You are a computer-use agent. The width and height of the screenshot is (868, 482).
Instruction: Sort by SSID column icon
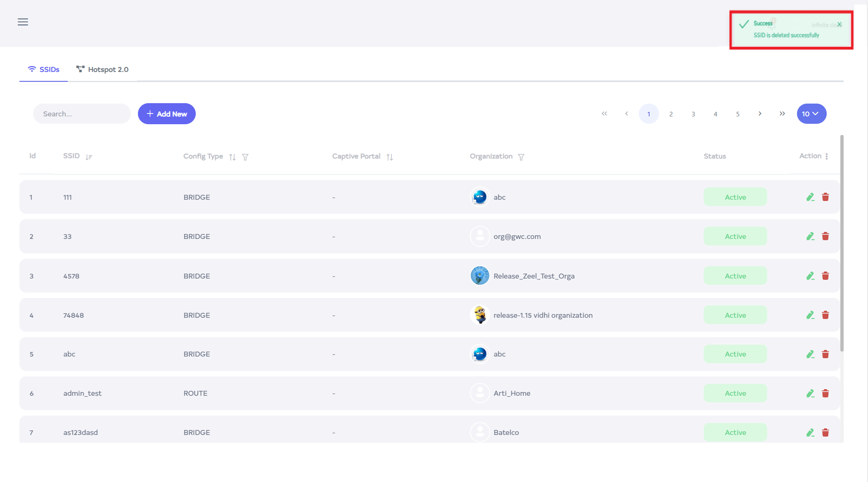tap(89, 157)
